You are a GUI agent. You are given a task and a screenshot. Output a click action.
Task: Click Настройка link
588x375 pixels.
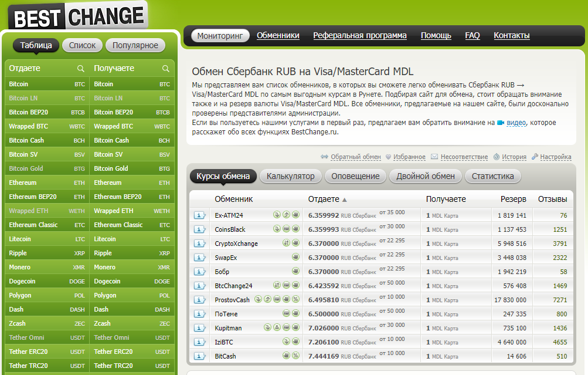pyautogui.click(x=556, y=157)
